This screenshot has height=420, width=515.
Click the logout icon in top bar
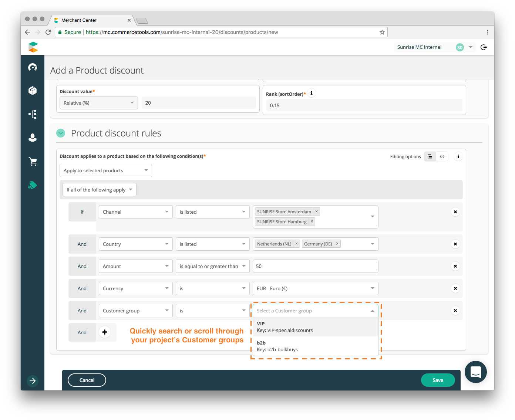[484, 47]
